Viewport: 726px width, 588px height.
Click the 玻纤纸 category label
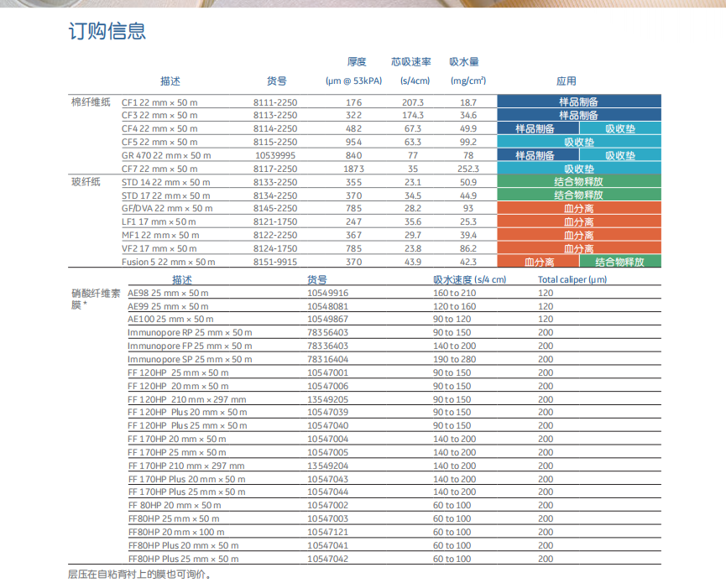(x=86, y=182)
